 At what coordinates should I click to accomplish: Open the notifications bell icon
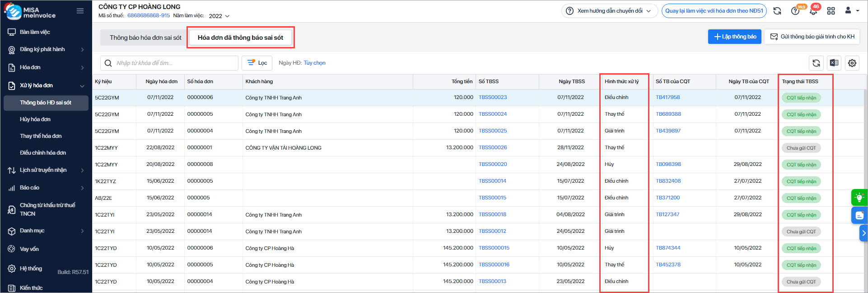pos(813,11)
